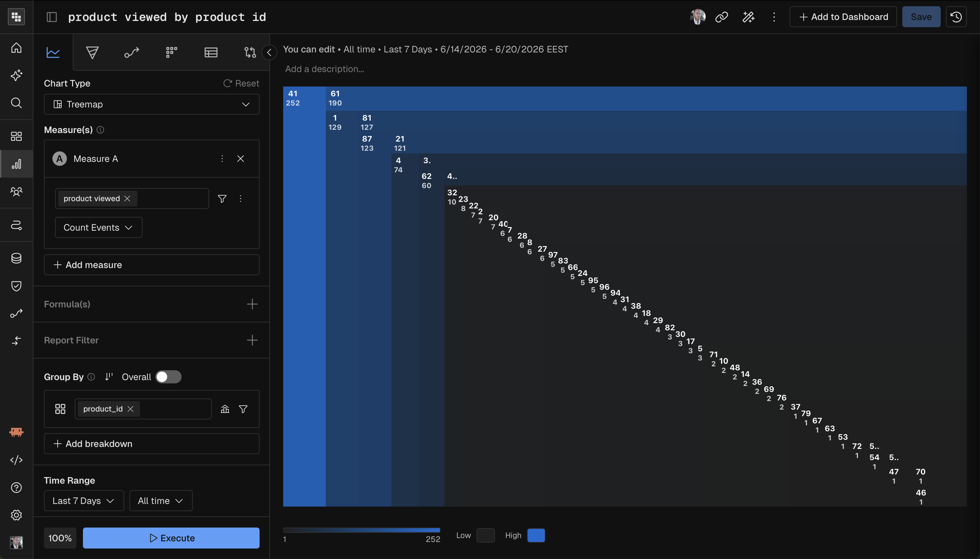Toggle the sidebar panel icon beside title
980x559 pixels.
click(51, 17)
